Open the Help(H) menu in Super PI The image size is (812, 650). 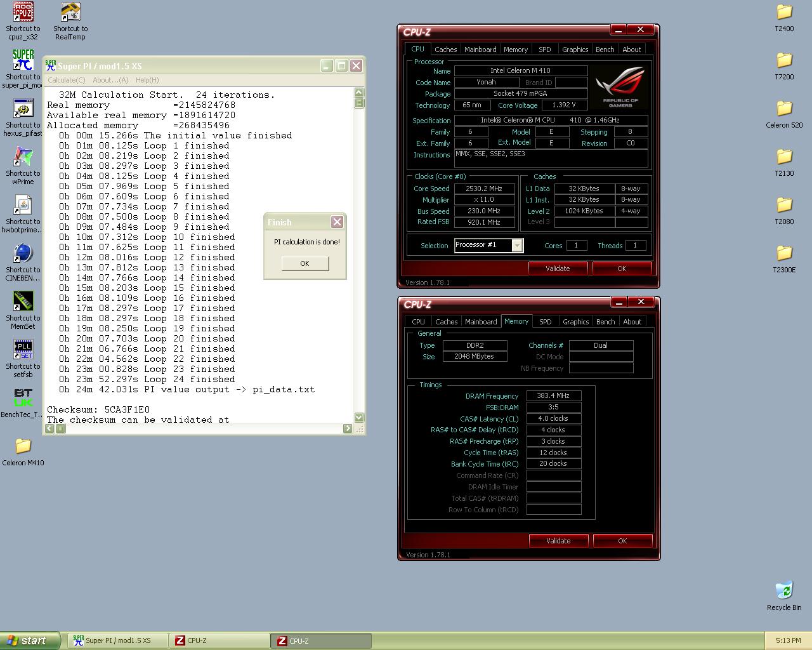click(x=147, y=80)
